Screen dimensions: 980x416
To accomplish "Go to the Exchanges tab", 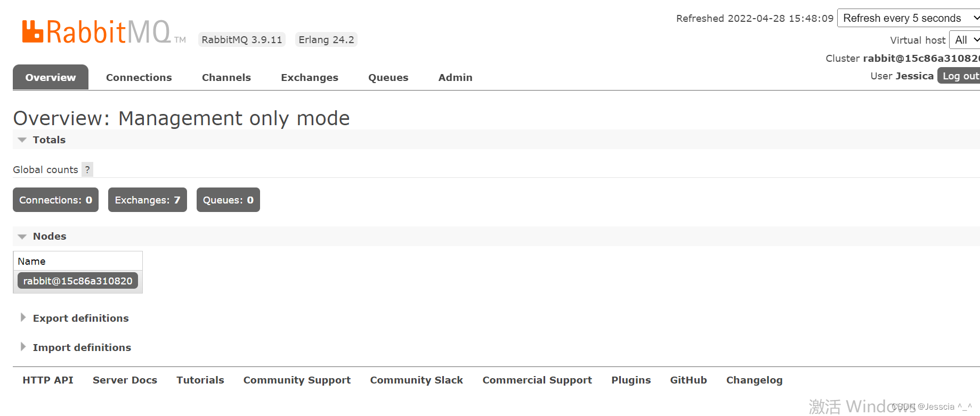I will (x=309, y=77).
